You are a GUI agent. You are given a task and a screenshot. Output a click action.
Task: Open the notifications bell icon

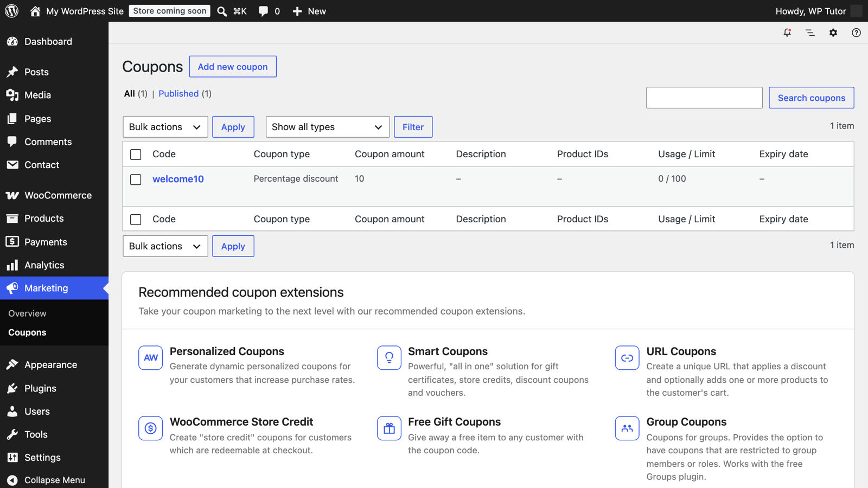[787, 33]
